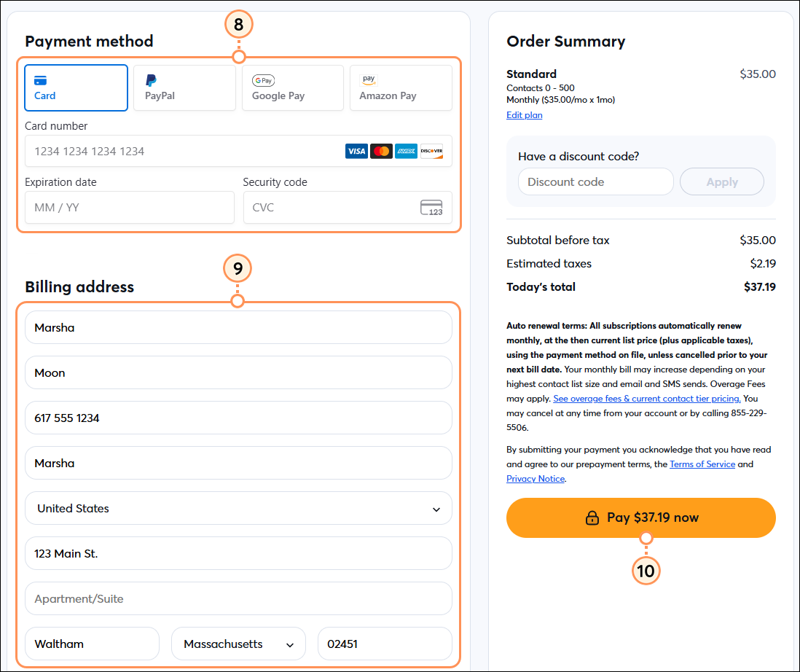Switch to the PayPal payment method
800x672 pixels.
184,87
